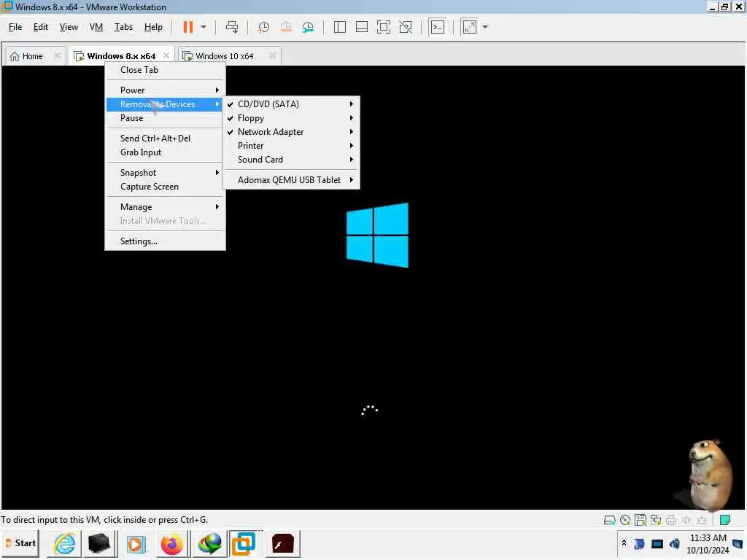Open the Flash taskbar icon
This screenshot has width=747, height=560.
(x=282, y=544)
